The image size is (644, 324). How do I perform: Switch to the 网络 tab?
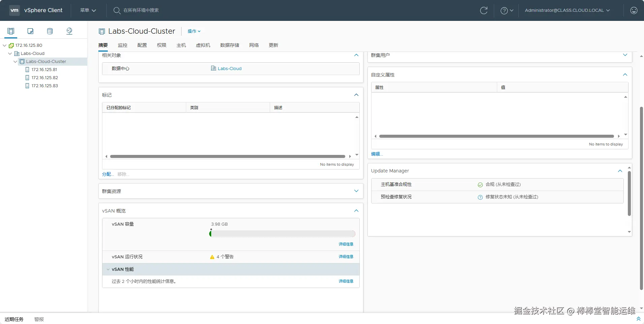click(x=254, y=45)
